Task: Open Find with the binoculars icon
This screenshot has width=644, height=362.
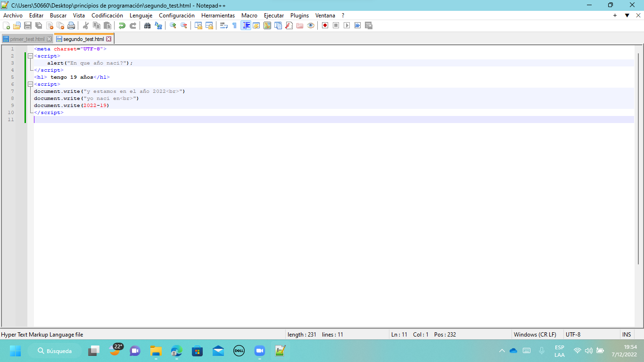Action: pos(148,25)
